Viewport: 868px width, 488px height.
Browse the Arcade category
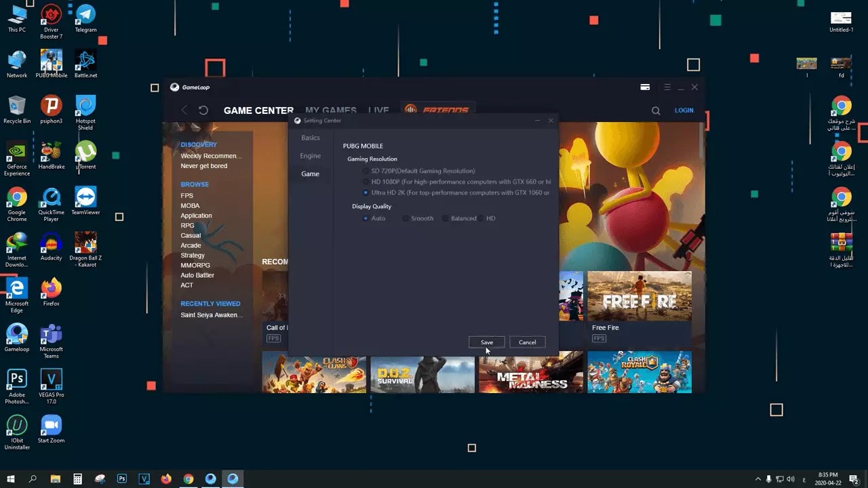[x=191, y=245]
